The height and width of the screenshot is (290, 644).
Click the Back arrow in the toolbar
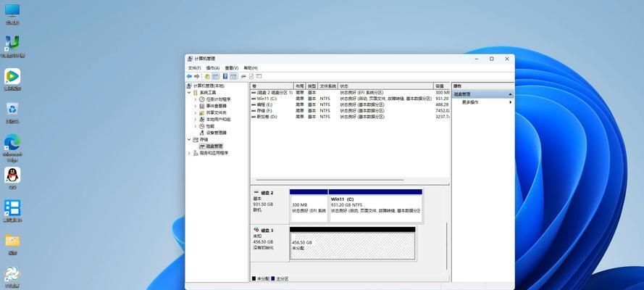tap(189, 76)
